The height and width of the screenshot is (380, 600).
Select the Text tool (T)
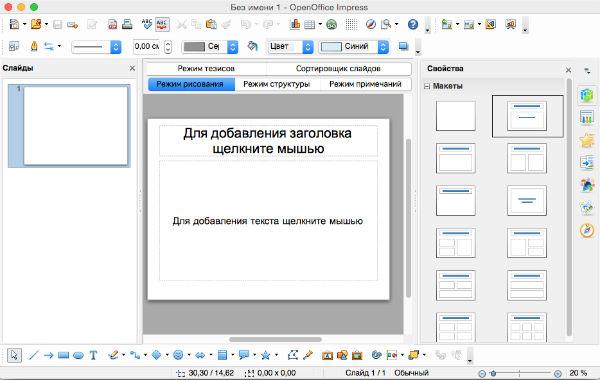(x=93, y=355)
